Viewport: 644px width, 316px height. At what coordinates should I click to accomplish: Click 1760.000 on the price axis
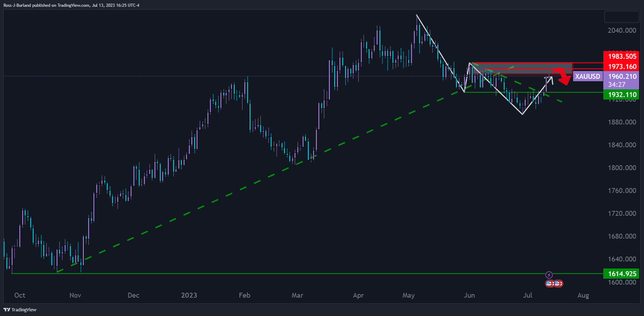(621, 191)
